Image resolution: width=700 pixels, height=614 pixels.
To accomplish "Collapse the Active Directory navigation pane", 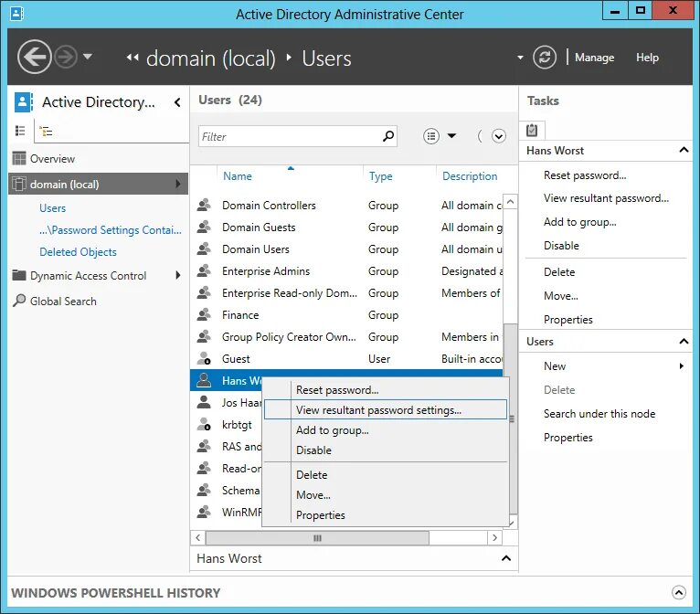I will pos(177,102).
